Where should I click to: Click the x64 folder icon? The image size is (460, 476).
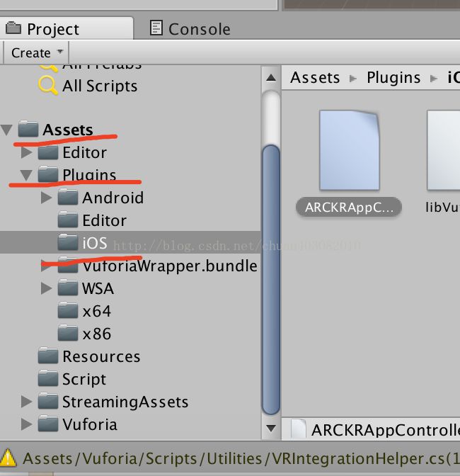click(x=68, y=310)
